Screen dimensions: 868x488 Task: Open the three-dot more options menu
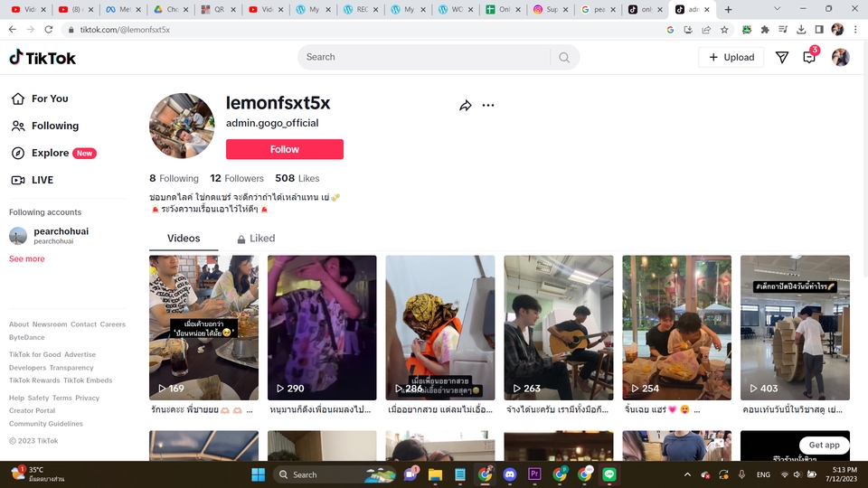pos(487,105)
